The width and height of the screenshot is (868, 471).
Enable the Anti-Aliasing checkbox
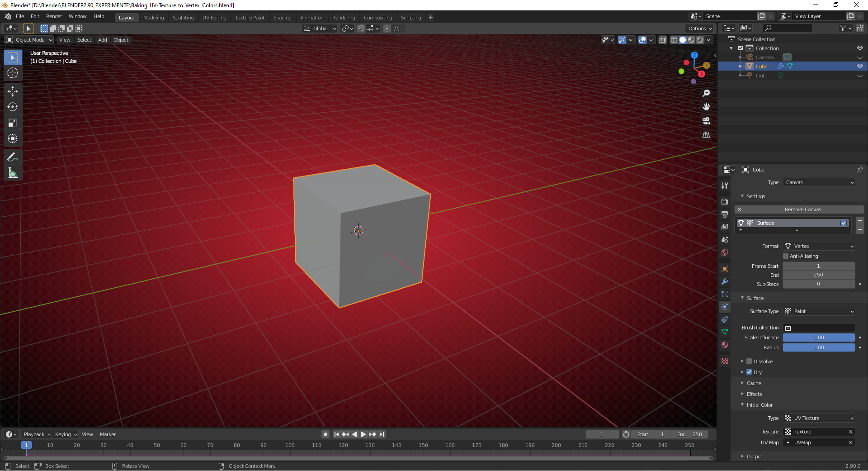(x=786, y=256)
